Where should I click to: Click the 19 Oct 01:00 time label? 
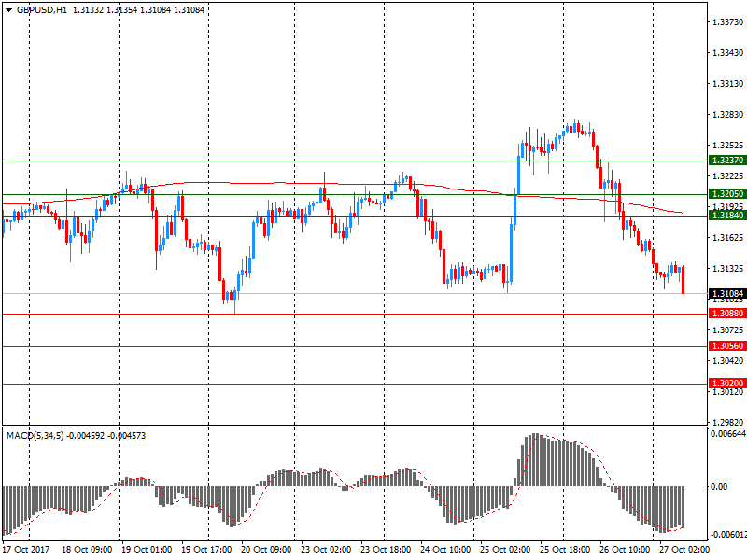(x=147, y=550)
